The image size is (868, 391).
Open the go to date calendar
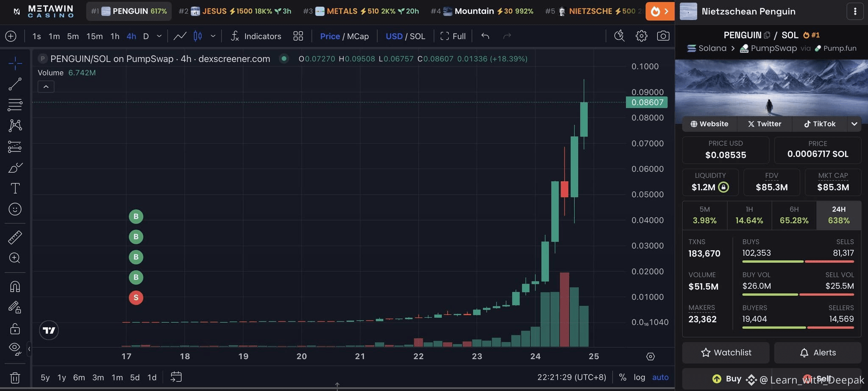click(176, 377)
